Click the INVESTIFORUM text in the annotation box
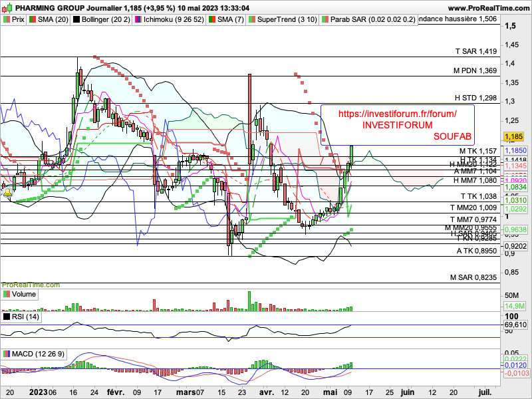The height and width of the screenshot is (399, 532). (397, 125)
